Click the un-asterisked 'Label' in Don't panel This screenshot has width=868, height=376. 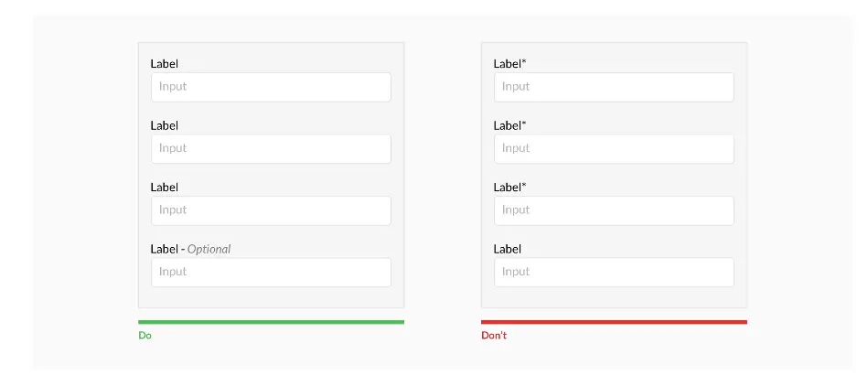click(x=508, y=249)
